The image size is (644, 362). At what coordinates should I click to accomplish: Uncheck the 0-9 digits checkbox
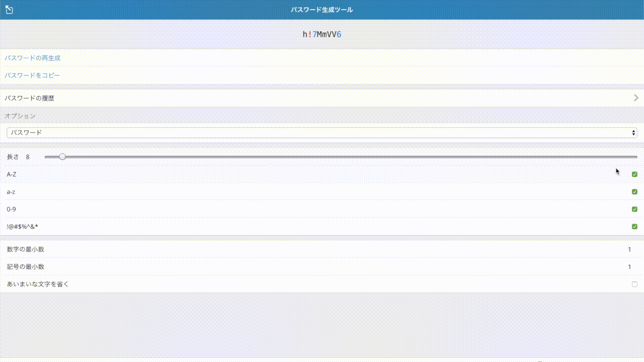[634, 209]
